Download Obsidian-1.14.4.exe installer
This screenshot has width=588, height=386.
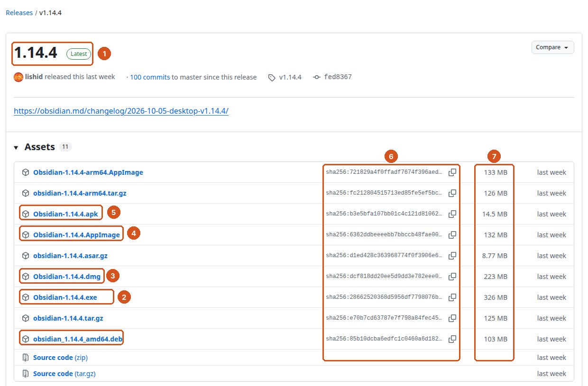65,297
